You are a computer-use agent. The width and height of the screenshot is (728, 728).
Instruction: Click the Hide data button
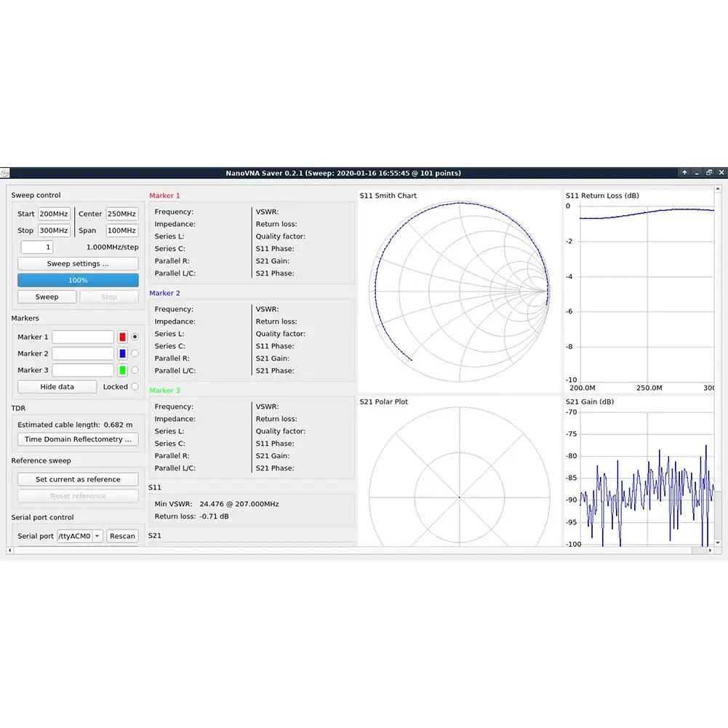tap(57, 387)
